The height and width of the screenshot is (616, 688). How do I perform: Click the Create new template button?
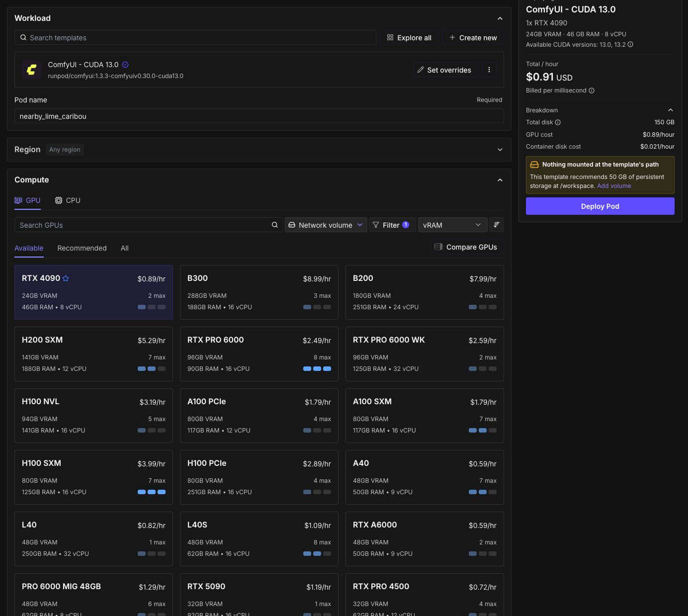(473, 38)
